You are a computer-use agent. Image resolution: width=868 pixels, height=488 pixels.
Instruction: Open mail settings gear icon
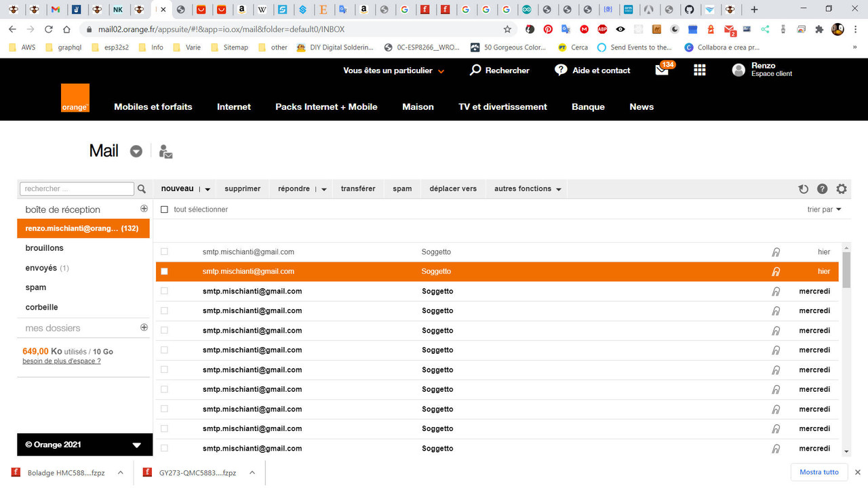tap(842, 189)
